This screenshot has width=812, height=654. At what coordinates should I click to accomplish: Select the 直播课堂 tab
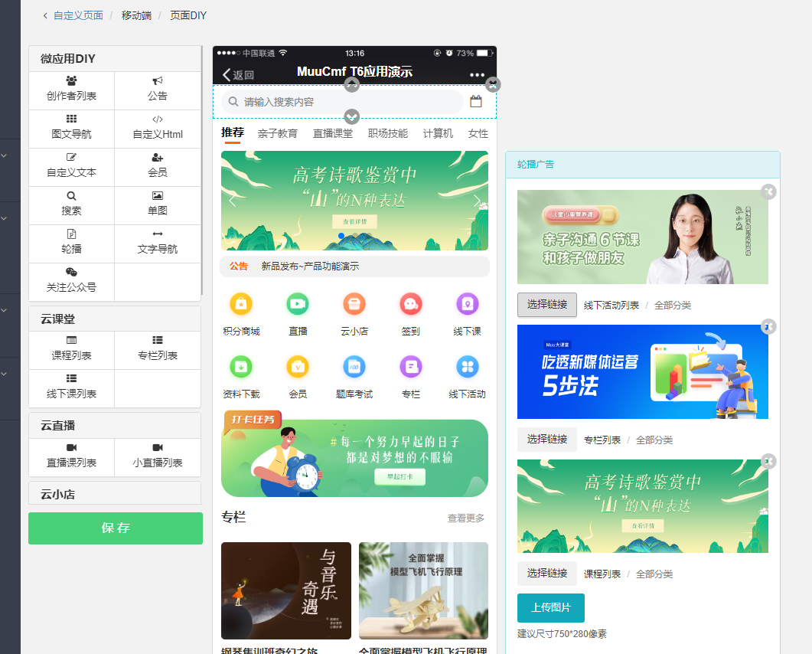coord(333,134)
